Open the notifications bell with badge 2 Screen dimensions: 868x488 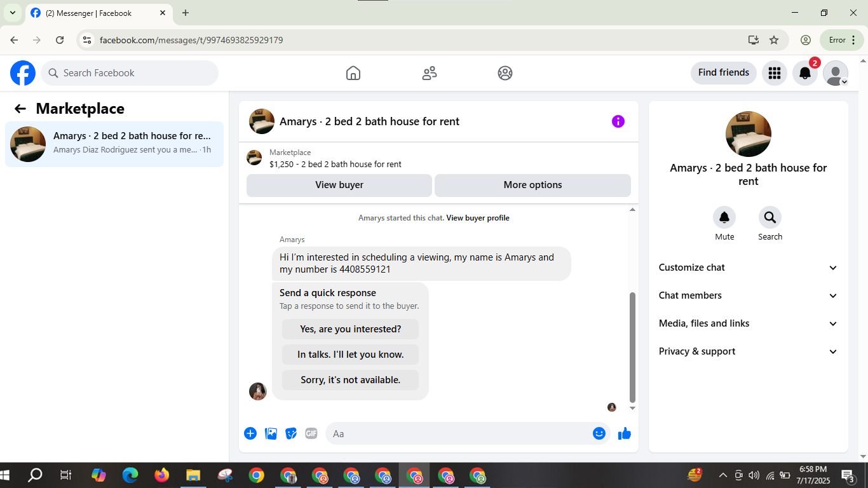point(805,73)
